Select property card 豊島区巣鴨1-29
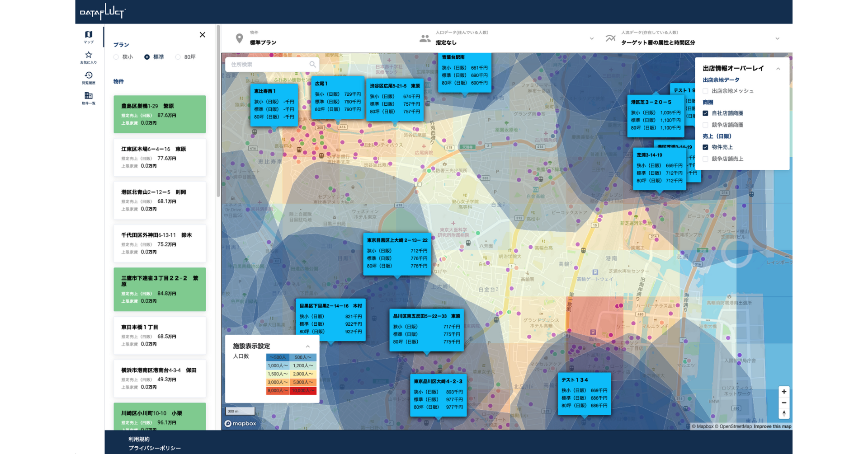Image resolution: width=868 pixels, height=454 pixels. tap(160, 114)
